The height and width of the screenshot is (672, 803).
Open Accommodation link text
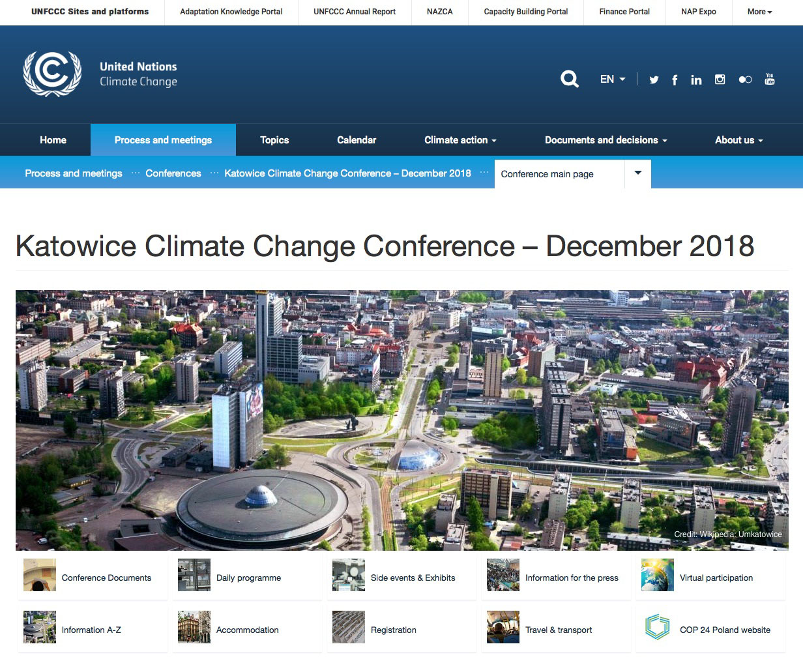247,630
